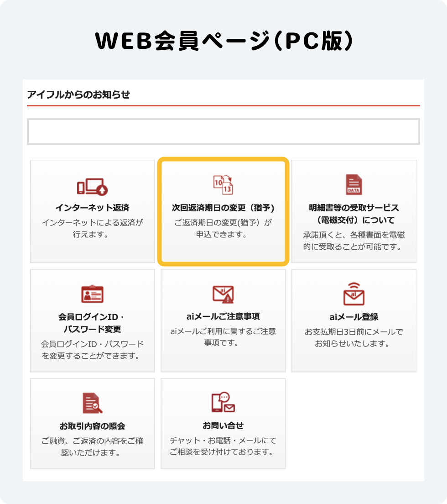Click the aiメールご注意事項 warning envelope icon
The width and height of the screenshot is (447, 504).
coord(223,294)
